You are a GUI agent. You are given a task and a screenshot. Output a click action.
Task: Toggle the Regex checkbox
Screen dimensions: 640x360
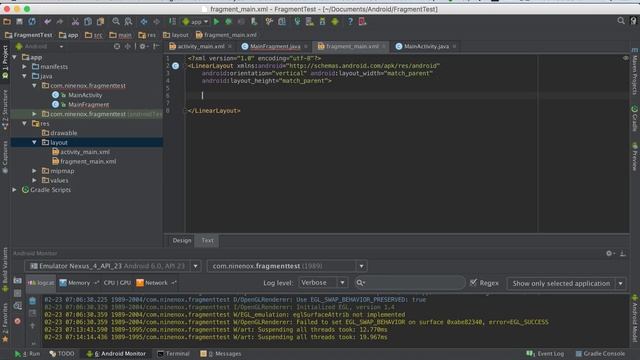(473, 282)
